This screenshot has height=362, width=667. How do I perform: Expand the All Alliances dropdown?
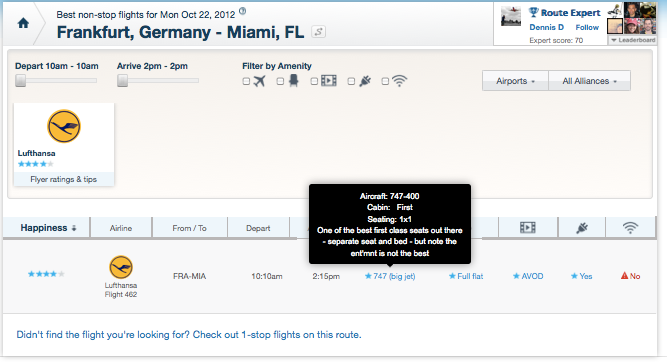click(x=590, y=81)
